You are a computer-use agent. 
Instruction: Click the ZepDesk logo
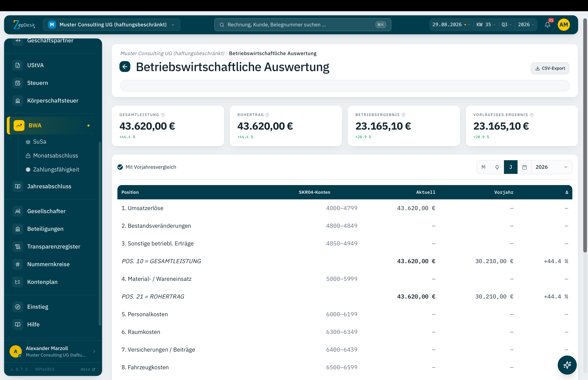24,25
